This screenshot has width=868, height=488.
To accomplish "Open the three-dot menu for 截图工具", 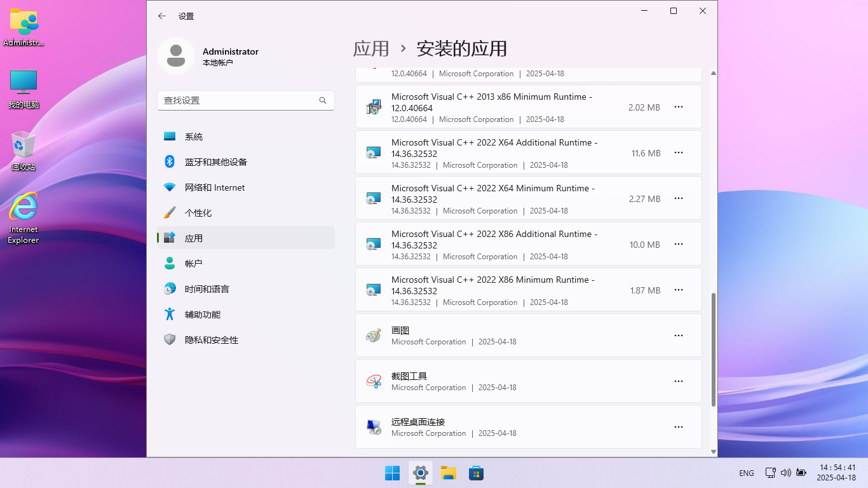I will click(679, 381).
